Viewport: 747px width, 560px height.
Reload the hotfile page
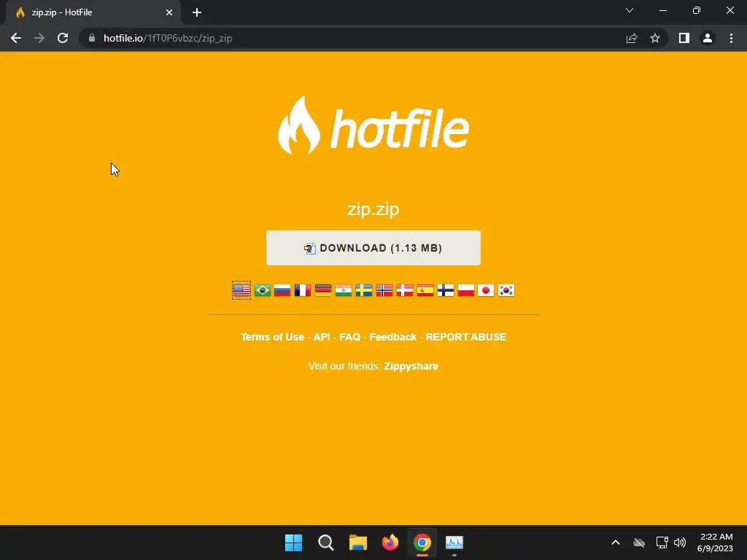tap(63, 38)
